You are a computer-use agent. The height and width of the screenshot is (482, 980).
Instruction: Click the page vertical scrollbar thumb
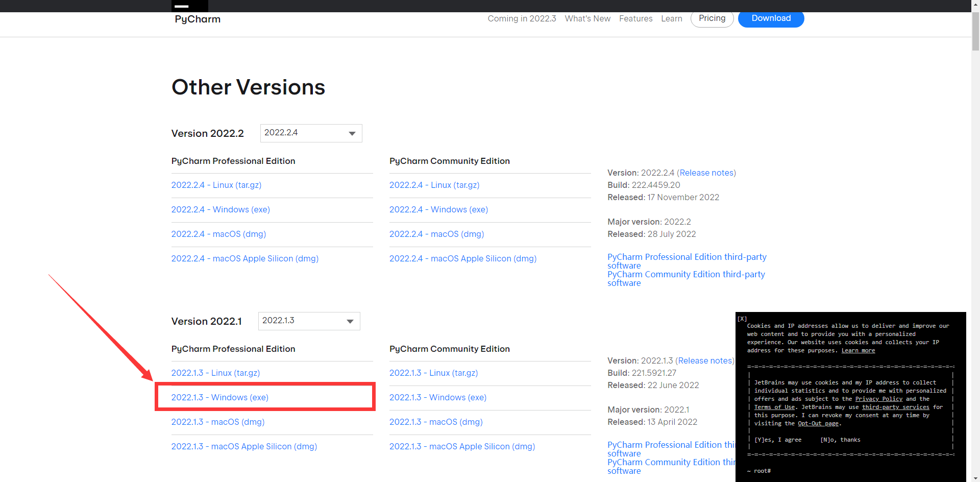pyautogui.click(x=975, y=32)
